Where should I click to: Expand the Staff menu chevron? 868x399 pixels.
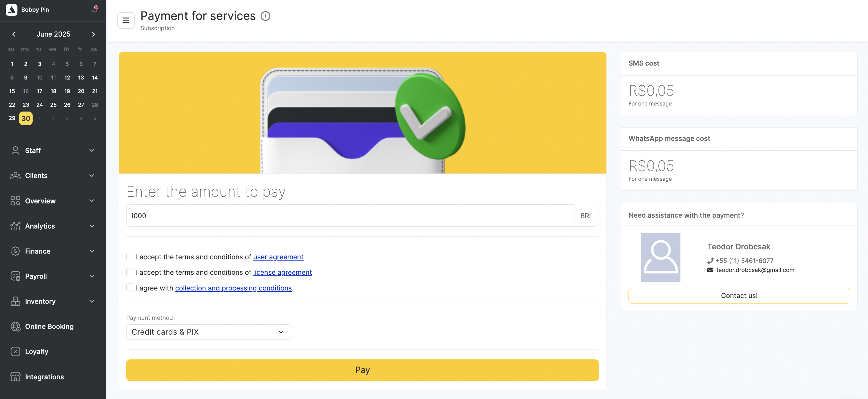92,151
